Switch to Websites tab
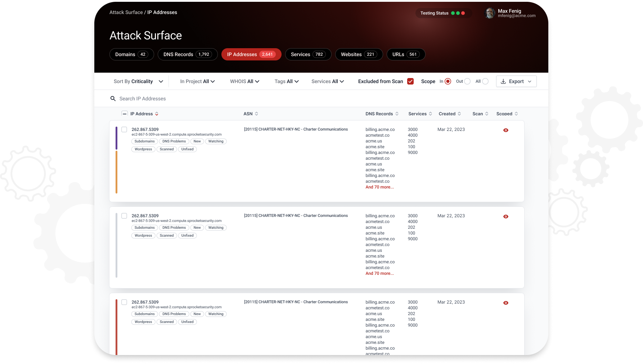Image resolution: width=643 pixels, height=364 pixels. 359,54
